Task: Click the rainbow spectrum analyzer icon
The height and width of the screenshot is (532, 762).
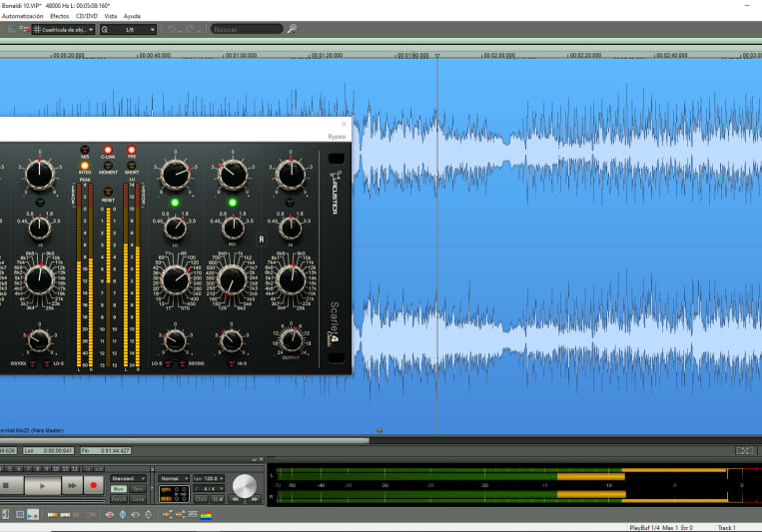Action: pos(206,514)
